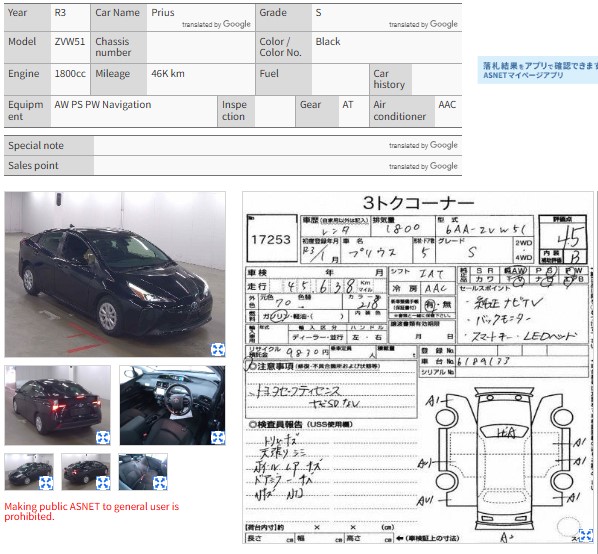Viewport: 598px width, 554px height.
Task: Open the rear taillight Prius photo
Action: click(x=58, y=405)
